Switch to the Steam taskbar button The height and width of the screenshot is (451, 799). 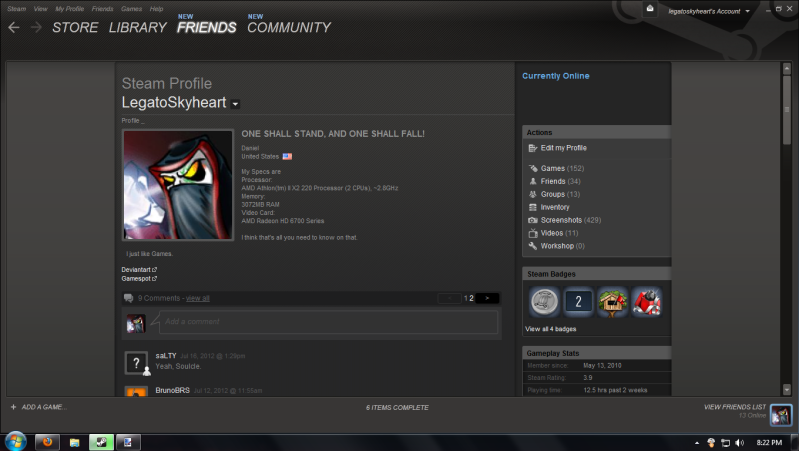pyautogui.click(x=101, y=442)
